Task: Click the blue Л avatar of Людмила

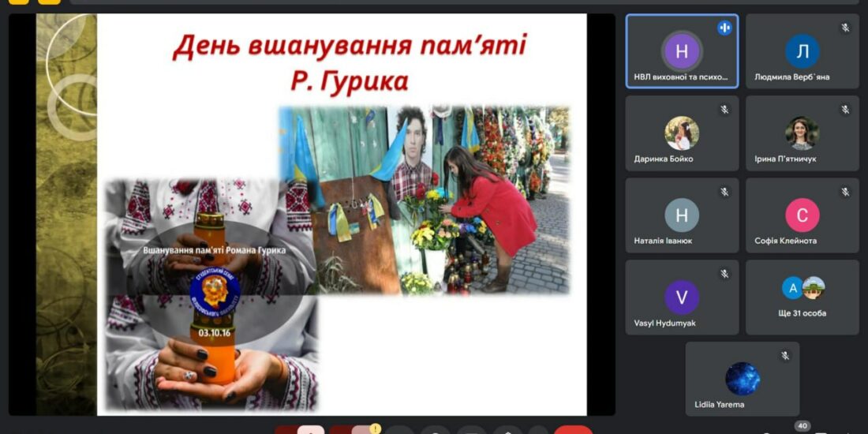Action: click(802, 52)
